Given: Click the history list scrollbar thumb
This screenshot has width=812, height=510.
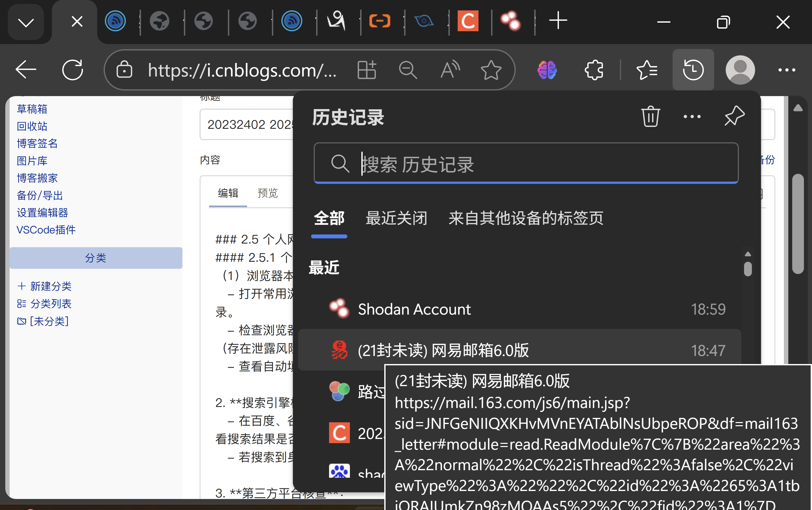Looking at the screenshot, I should click(748, 269).
